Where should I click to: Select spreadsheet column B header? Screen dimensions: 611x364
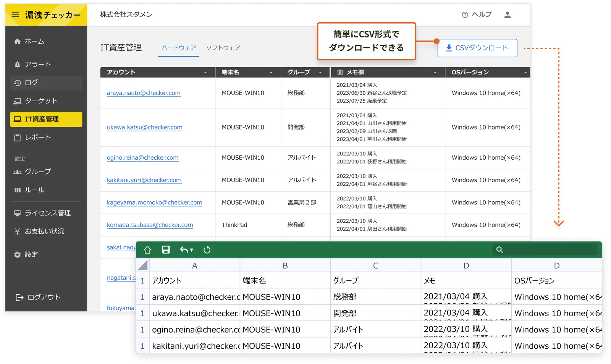click(285, 266)
